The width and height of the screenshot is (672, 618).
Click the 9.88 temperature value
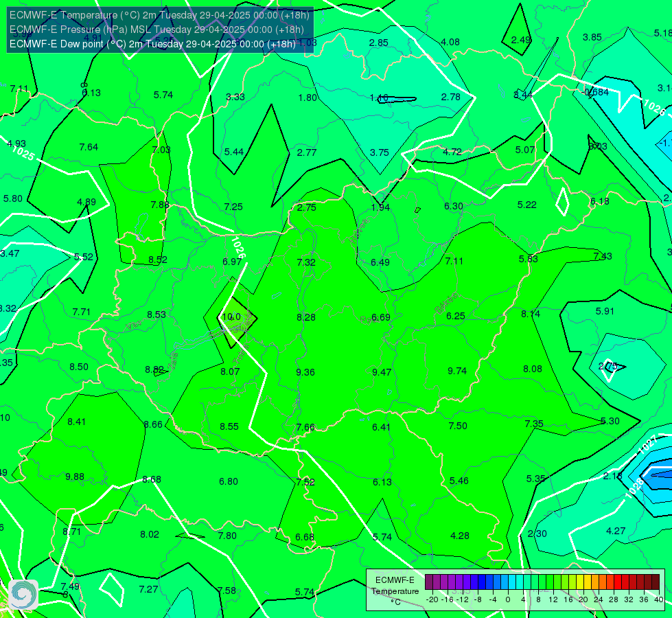click(x=75, y=477)
